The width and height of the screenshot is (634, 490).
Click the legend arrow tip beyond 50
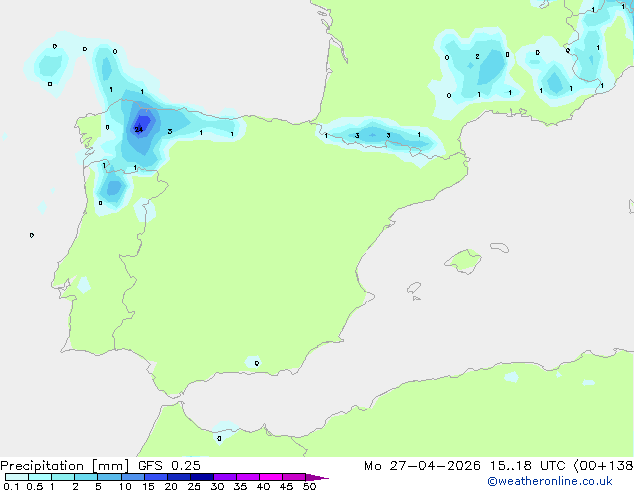tap(317, 477)
